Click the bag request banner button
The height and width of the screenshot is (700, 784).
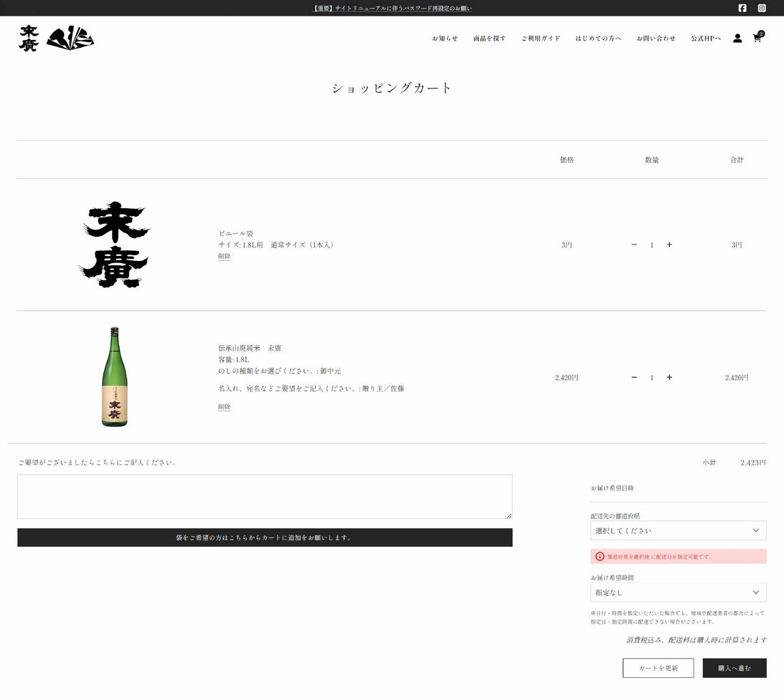[264, 537]
